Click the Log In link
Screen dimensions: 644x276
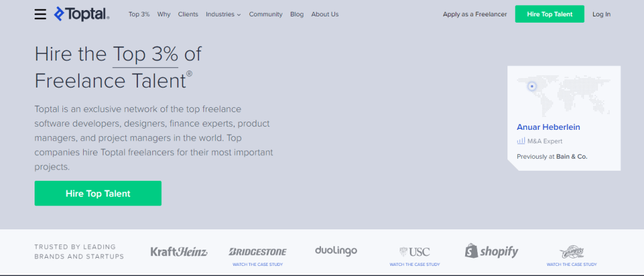tap(601, 14)
